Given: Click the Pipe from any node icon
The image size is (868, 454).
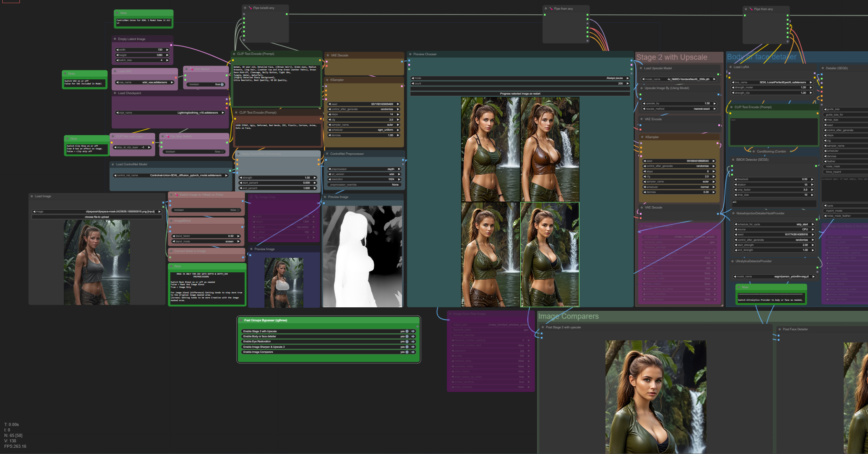Looking at the screenshot, I should pyautogui.click(x=551, y=9).
